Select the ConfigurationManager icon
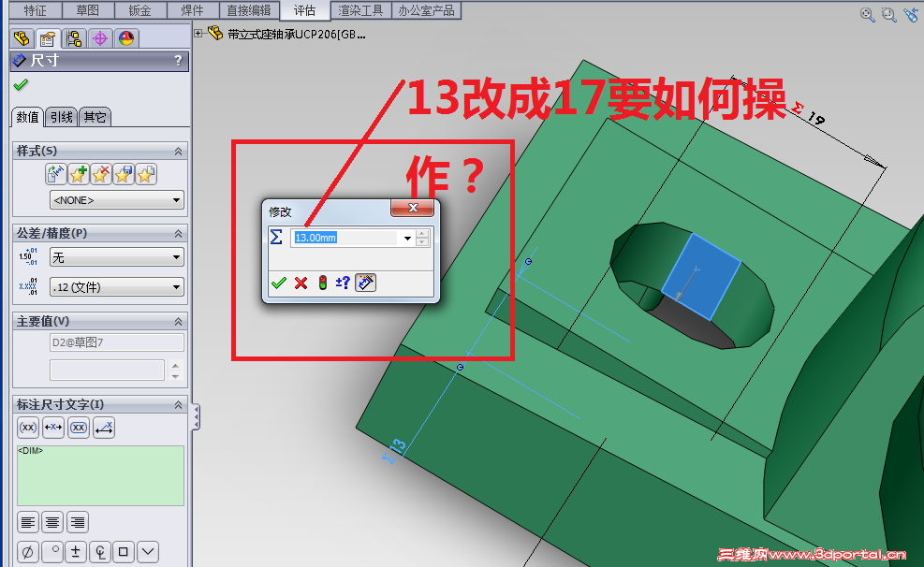 pyautogui.click(x=73, y=38)
